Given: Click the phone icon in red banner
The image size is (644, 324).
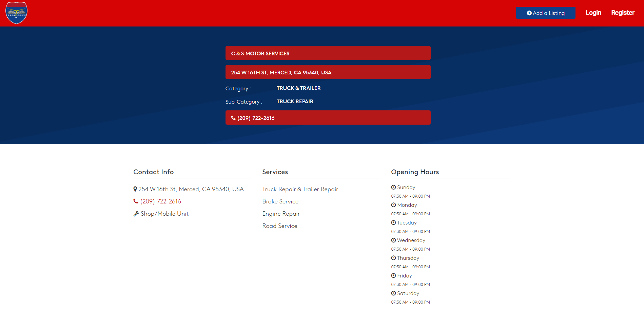Looking at the screenshot, I should [x=233, y=118].
